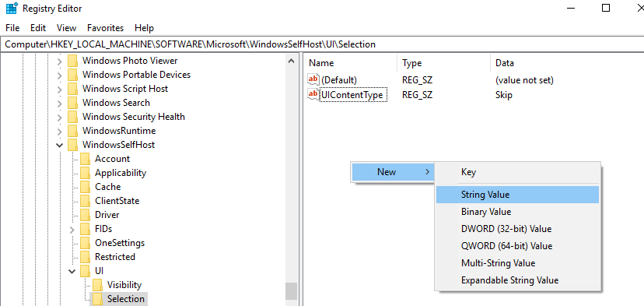Expand the Windows Portable Devices key
Viewport: 644px width, 306px height.
pos(60,76)
